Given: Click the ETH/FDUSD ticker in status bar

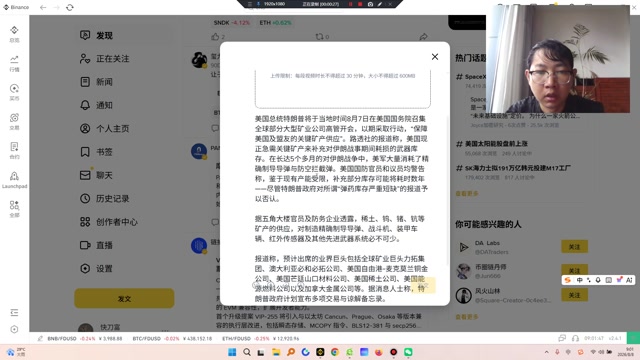Looking at the screenshot, I should [260, 338].
